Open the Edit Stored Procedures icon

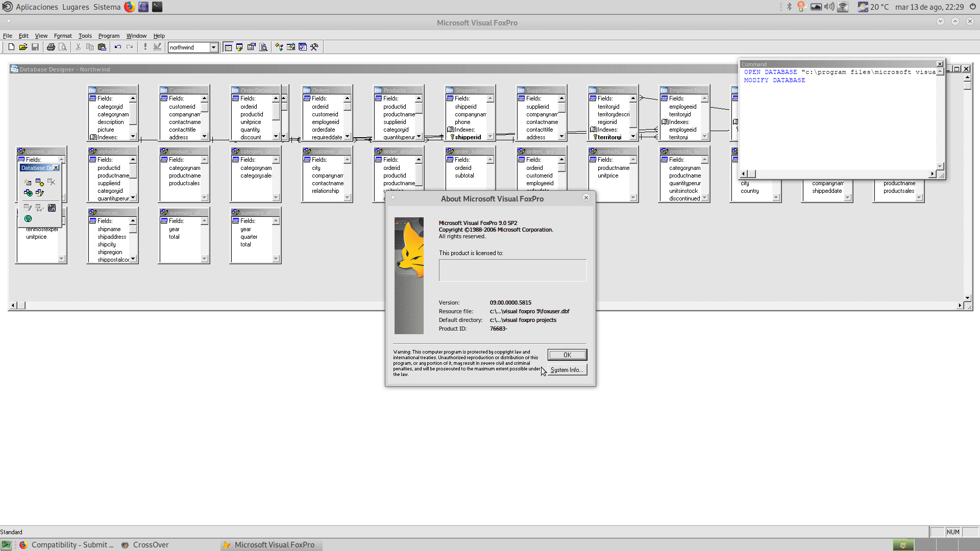[x=52, y=208]
